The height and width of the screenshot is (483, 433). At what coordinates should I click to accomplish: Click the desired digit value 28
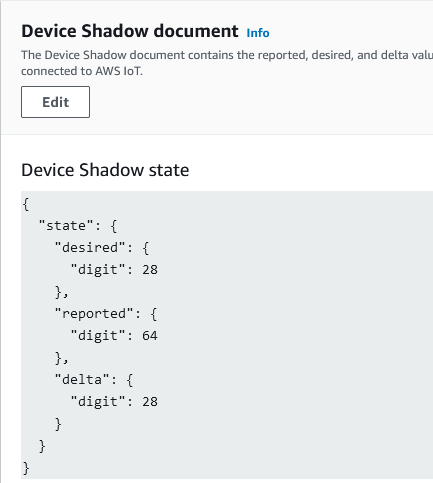pyautogui.click(x=150, y=270)
